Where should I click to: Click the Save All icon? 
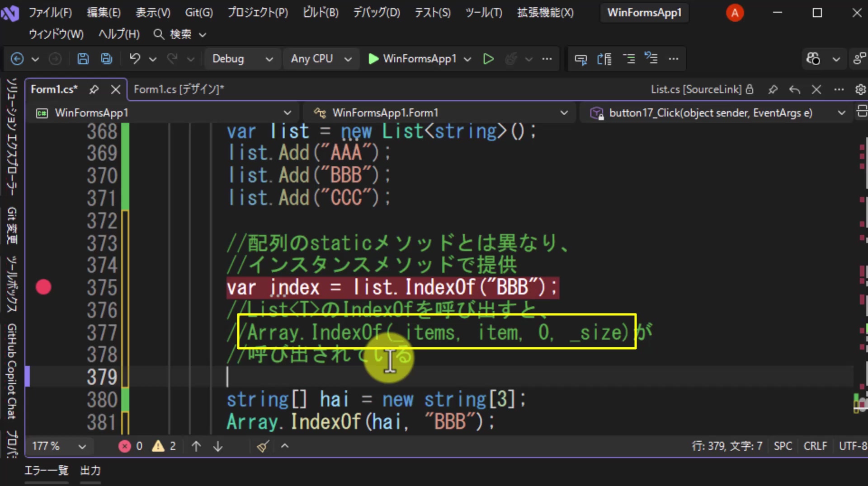click(x=107, y=59)
